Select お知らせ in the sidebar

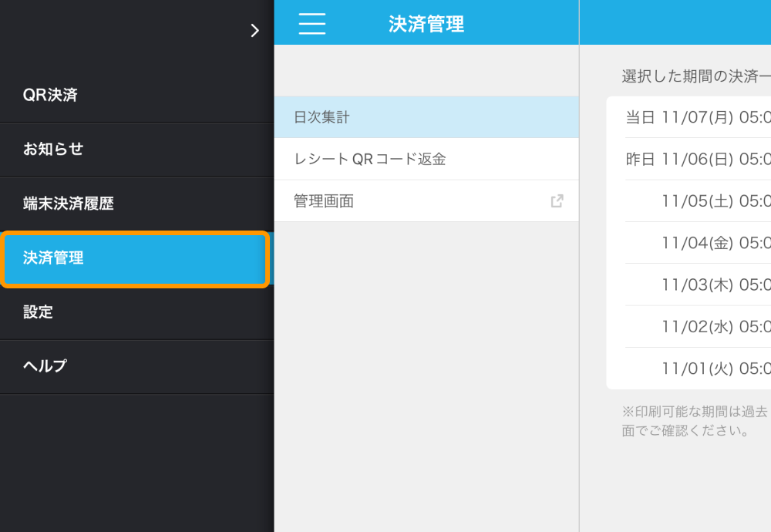[52, 150]
